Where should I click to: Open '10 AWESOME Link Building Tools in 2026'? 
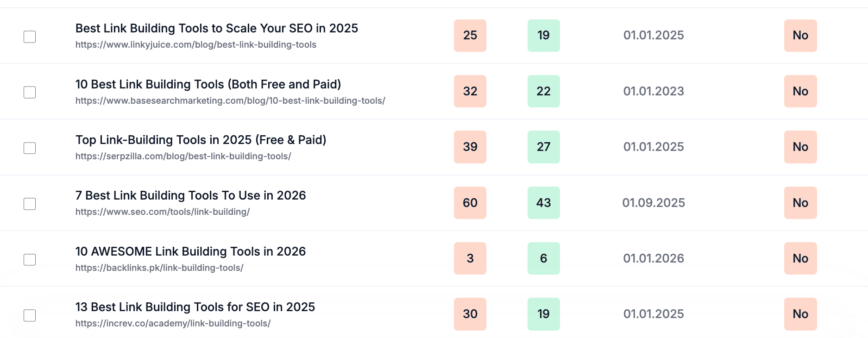point(190,251)
